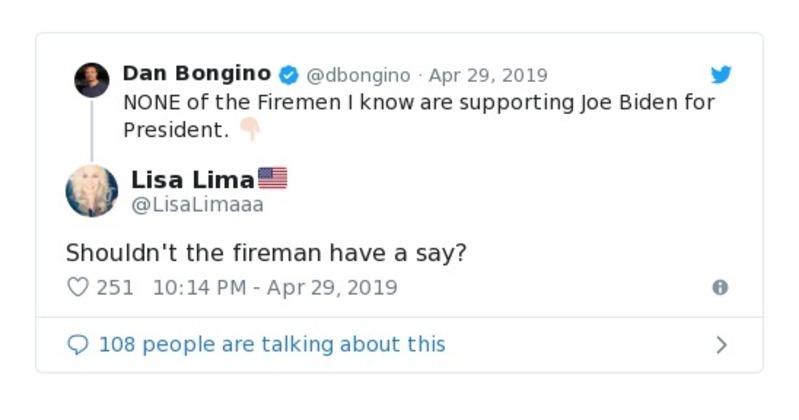Open the quoted tweet's Apr 29, 2019 date

pyautogui.click(x=488, y=76)
